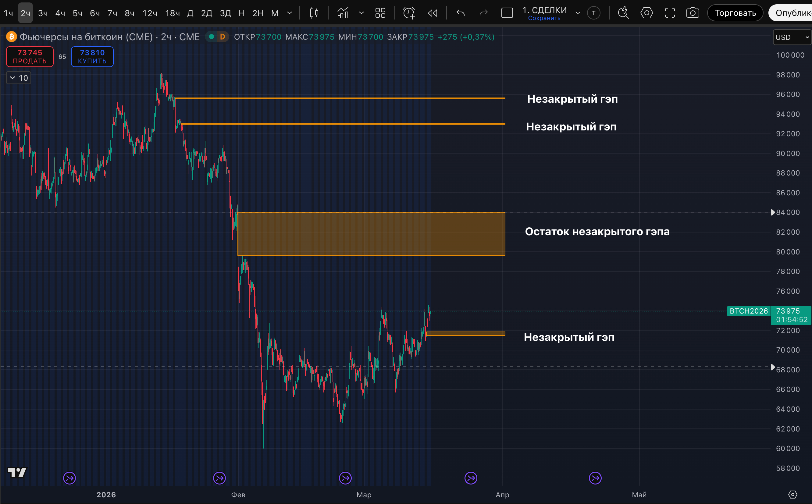Open the USD currency dropdown

click(792, 37)
